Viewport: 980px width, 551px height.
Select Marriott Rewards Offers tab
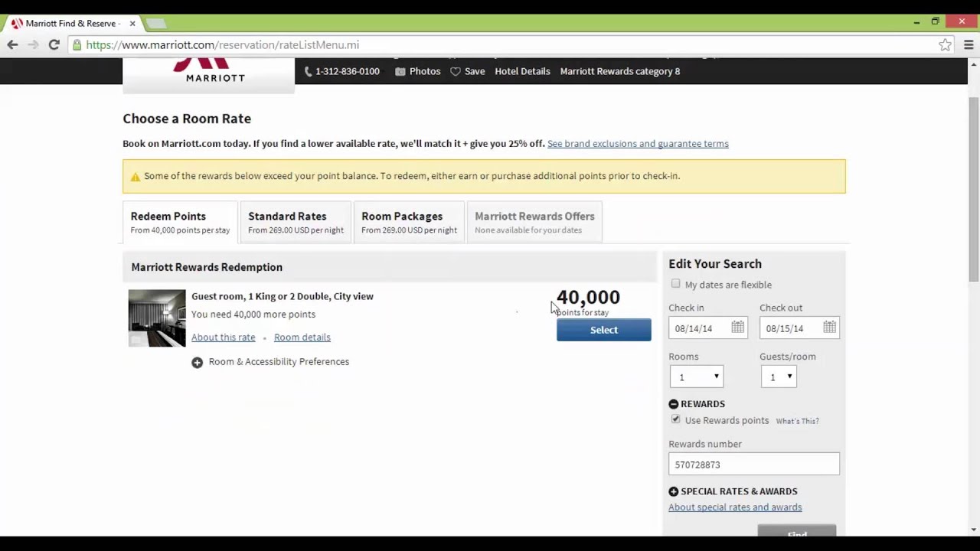[x=534, y=222]
